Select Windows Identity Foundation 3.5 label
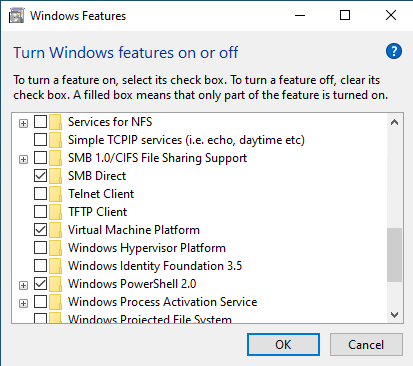This screenshot has height=366, width=413. (155, 266)
